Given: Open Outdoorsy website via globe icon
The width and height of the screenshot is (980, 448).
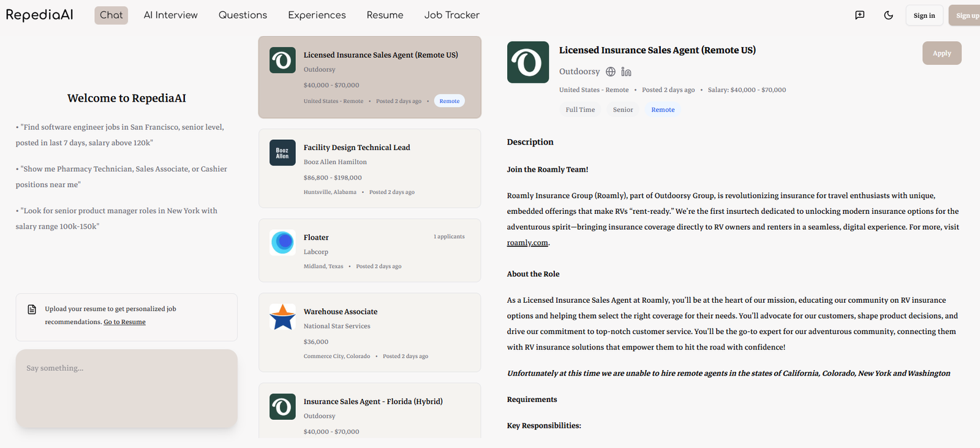Looking at the screenshot, I should click(x=611, y=72).
